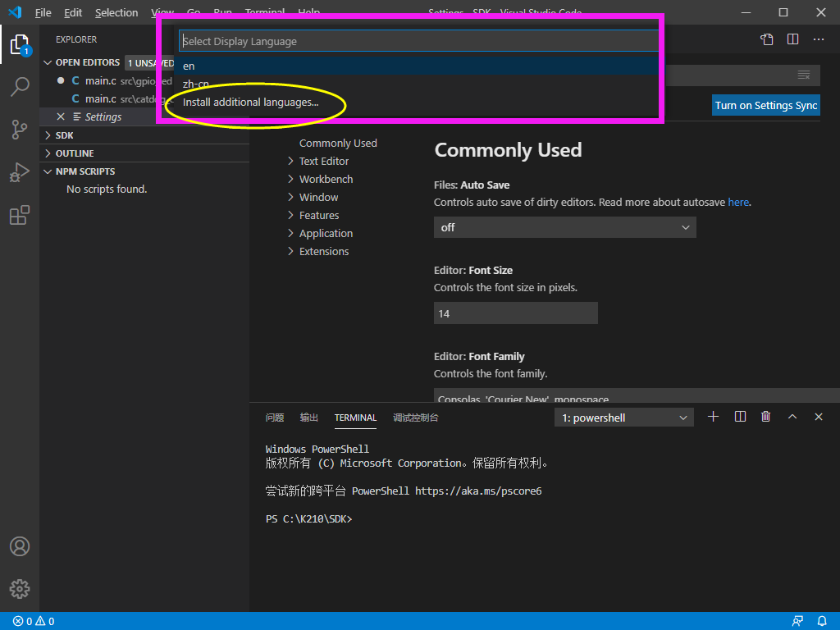Select zh-cn display language option
Viewport: 840px width, 630px height.
[418, 84]
